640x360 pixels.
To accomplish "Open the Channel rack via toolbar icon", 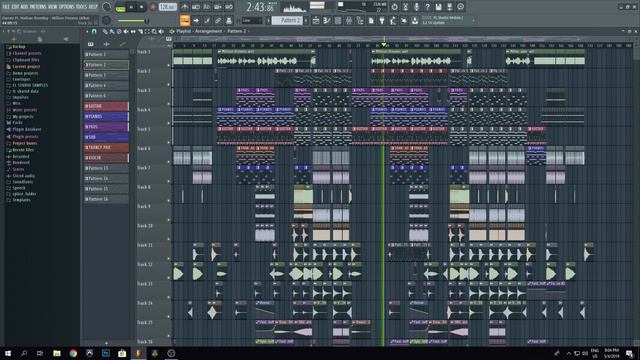I will tap(338, 20).
